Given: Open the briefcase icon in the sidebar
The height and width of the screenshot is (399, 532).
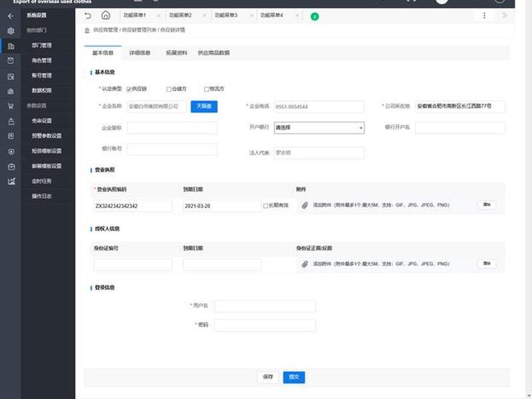Looking at the screenshot, I should coord(11,166).
